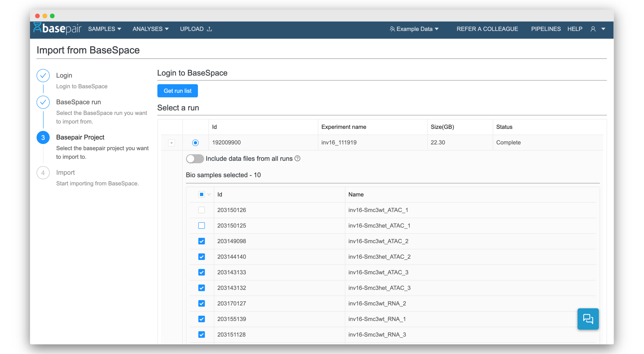Viewport: 644px width, 354px height.
Task: Select radio button for run 192009900
Action: pyautogui.click(x=195, y=143)
